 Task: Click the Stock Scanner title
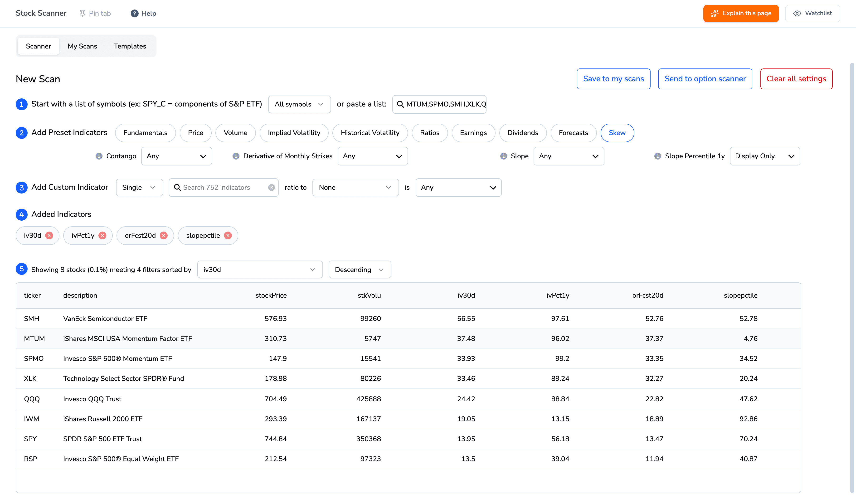(41, 13)
